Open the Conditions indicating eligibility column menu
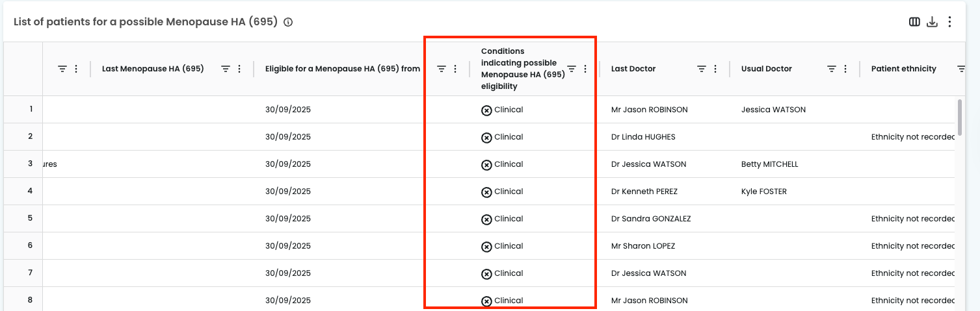The width and height of the screenshot is (980, 311). [x=585, y=69]
